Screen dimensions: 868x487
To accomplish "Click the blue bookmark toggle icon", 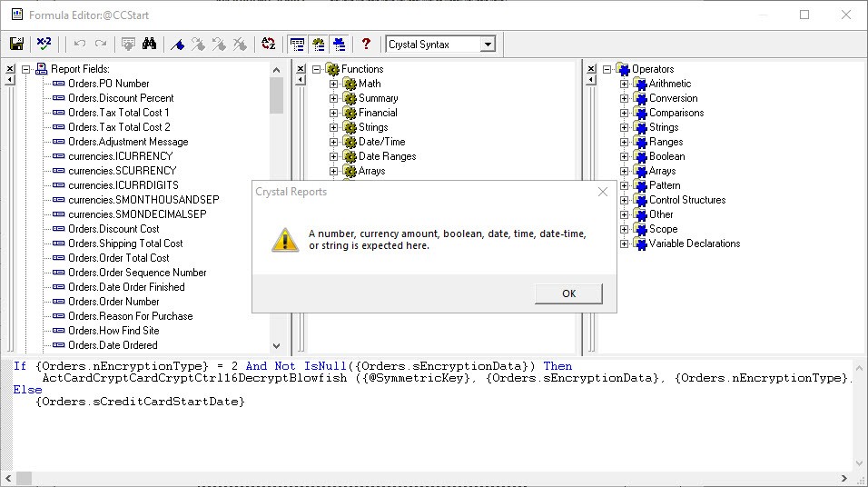I will (179, 44).
